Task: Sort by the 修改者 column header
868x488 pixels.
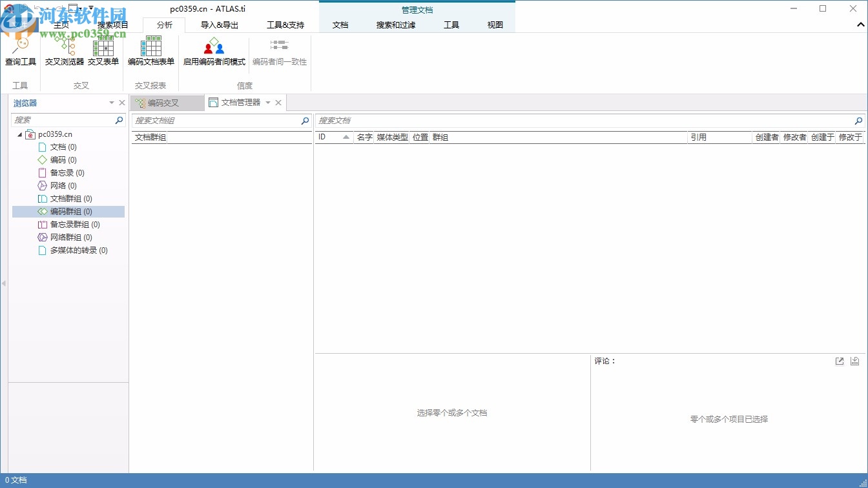Action: [x=794, y=137]
